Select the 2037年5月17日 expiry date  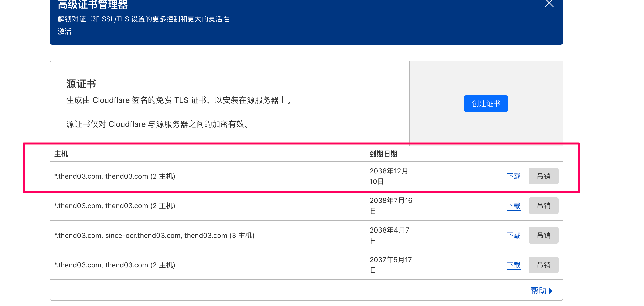[391, 265]
